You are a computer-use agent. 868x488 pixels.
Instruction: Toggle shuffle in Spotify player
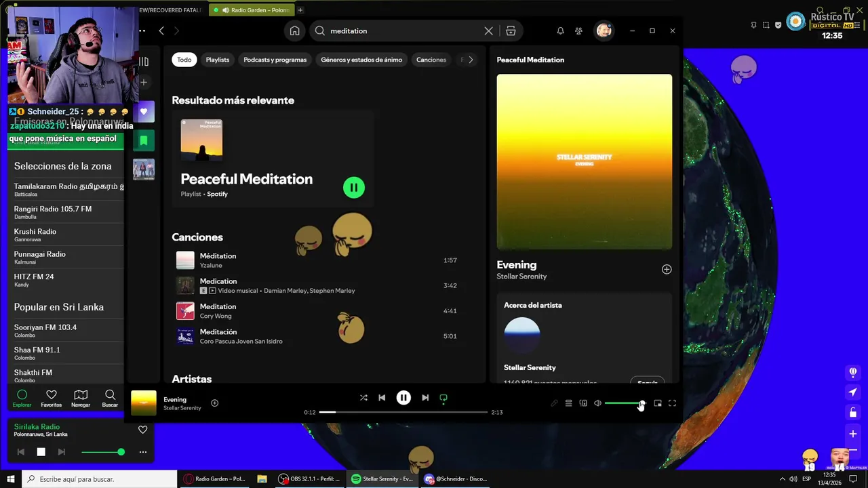[363, 398]
